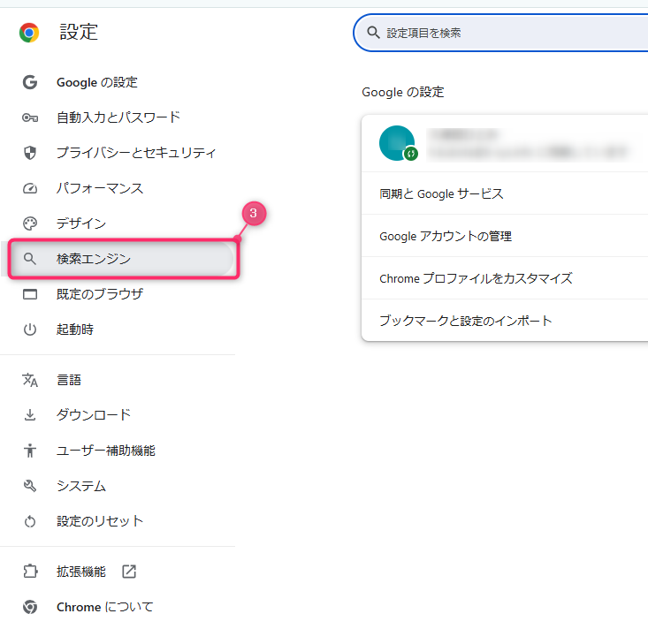Click the shield icon for プライバシーとセキュリティ
The width and height of the screenshot is (648, 644).
pyautogui.click(x=30, y=153)
